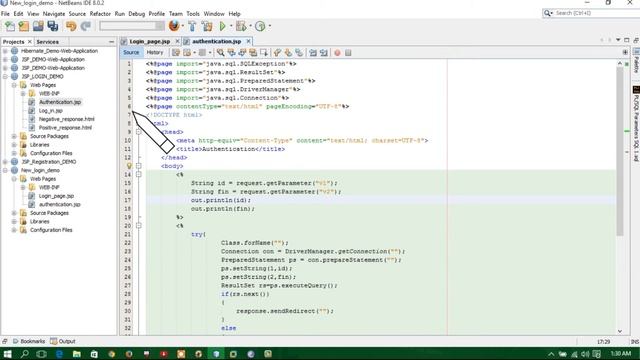The image size is (640, 360).
Task: Click the editor vertical scrollbar thumb
Action: pos(620,151)
